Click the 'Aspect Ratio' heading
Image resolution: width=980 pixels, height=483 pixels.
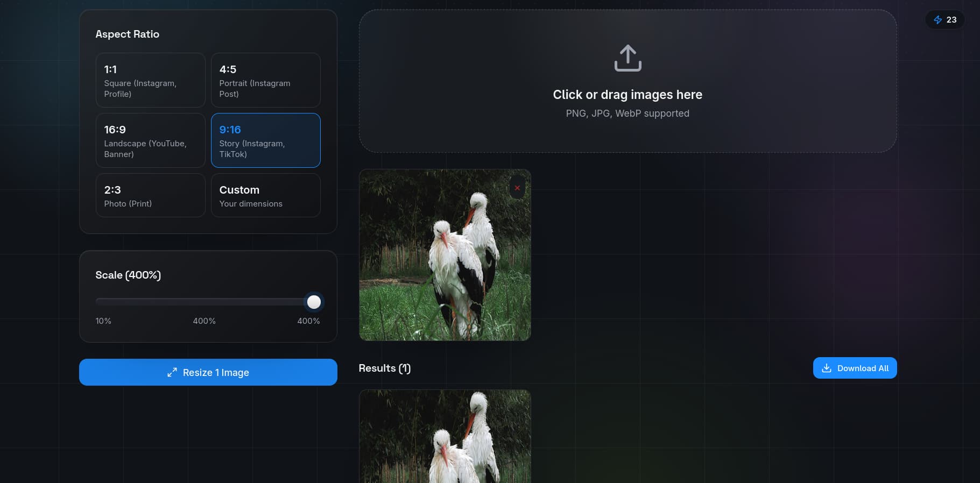(128, 34)
